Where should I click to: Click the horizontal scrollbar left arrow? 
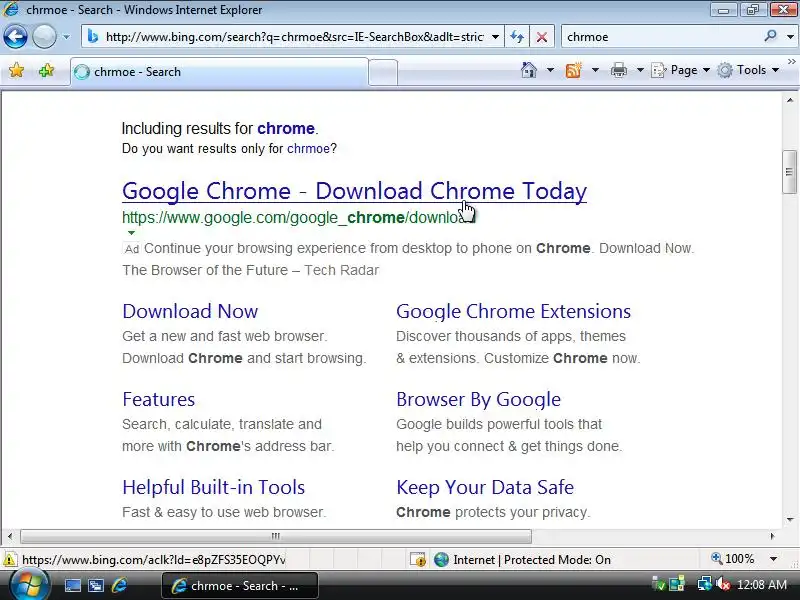point(10,536)
